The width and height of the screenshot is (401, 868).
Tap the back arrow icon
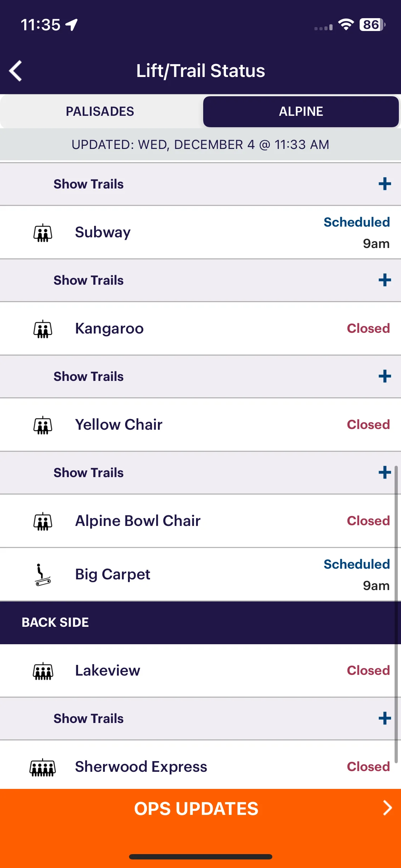(16, 71)
